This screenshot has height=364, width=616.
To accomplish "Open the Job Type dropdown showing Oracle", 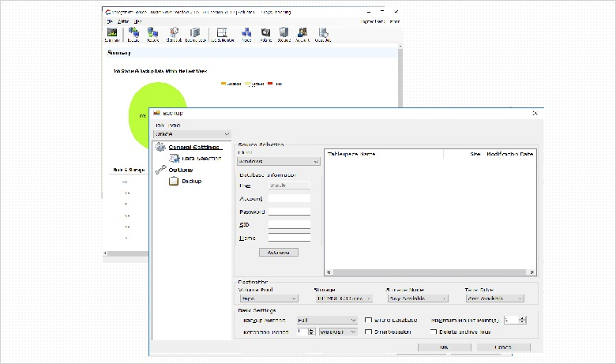I will (192, 134).
